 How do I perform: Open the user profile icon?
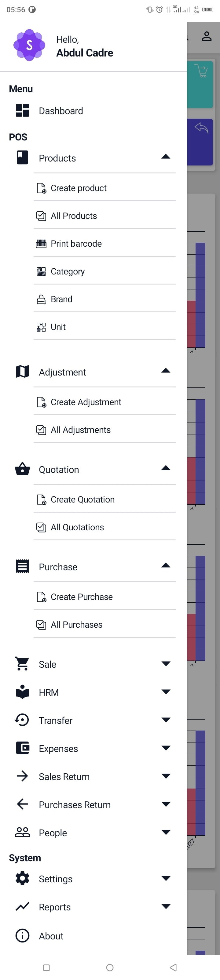click(206, 37)
